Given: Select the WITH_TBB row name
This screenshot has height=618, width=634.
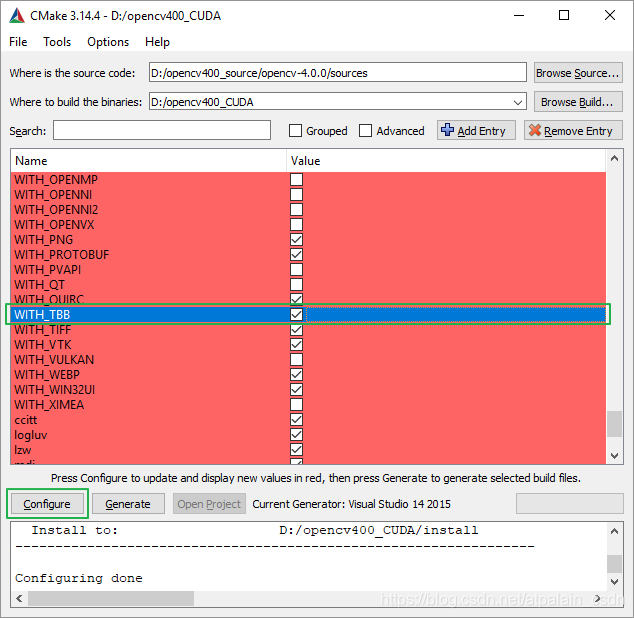Looking at the screenshot, I should point(42,314).
